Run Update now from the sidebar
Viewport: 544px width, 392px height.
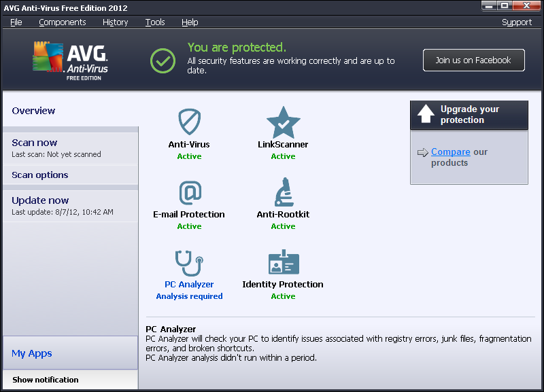(x=40, y=200)
